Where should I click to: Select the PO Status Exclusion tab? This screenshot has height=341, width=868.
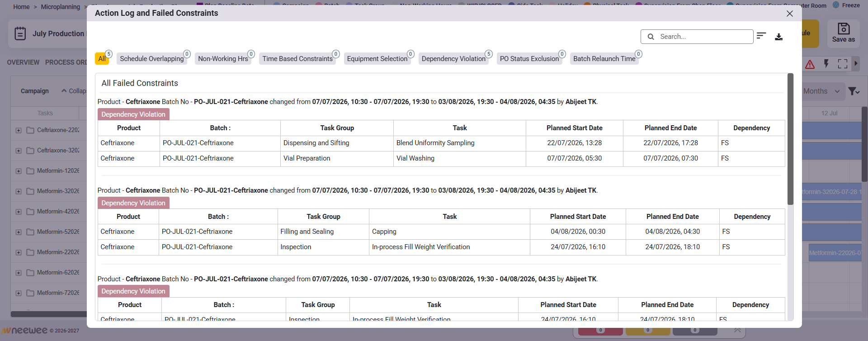pyautogui.click(x=529, y=59)
